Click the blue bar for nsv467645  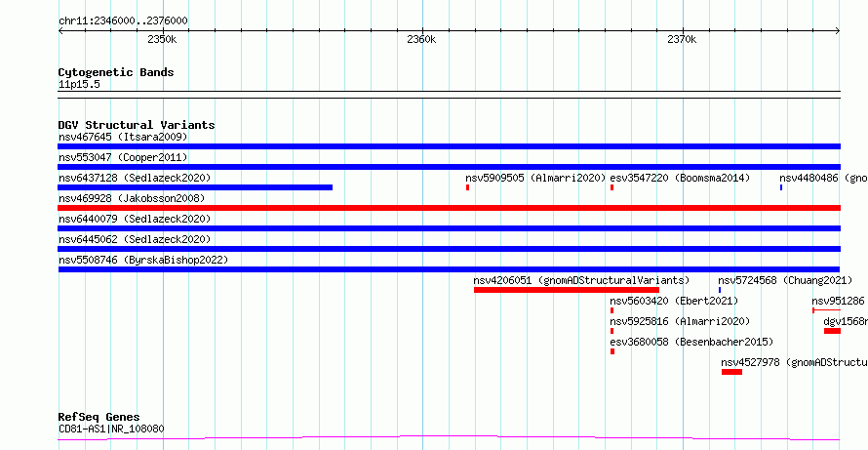pyautogui.click(x=449, y=146)
